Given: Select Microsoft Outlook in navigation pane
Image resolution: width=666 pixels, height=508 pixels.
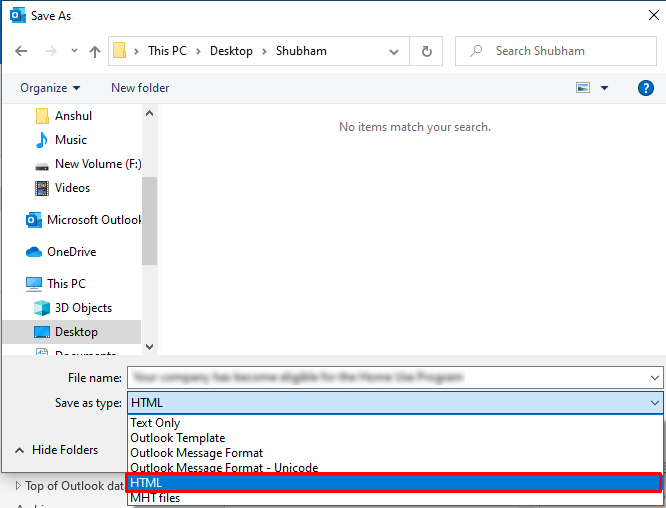Looking at the screenshot, I should click(94, 220).
